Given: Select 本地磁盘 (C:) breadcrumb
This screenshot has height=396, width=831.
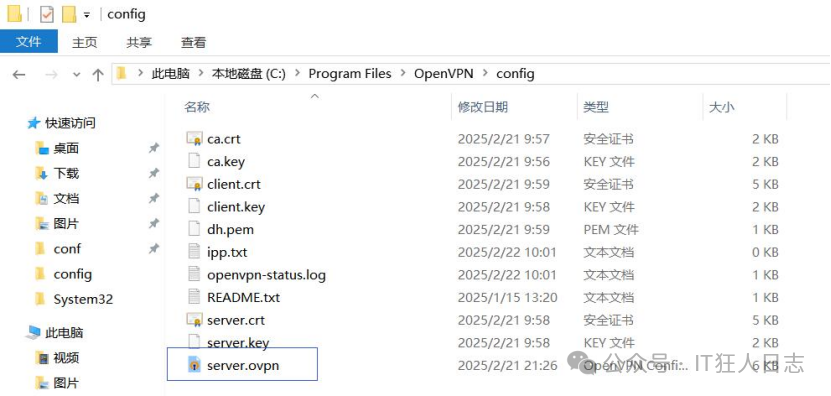Looking at the screenshot, I should point(249,74).
